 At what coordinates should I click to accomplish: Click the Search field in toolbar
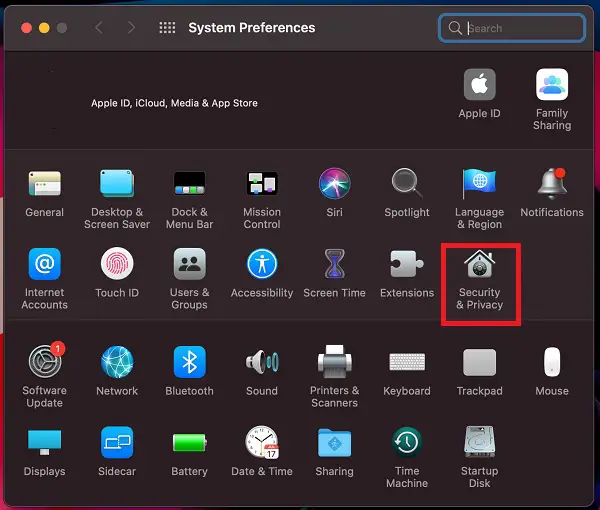point(512,28)
